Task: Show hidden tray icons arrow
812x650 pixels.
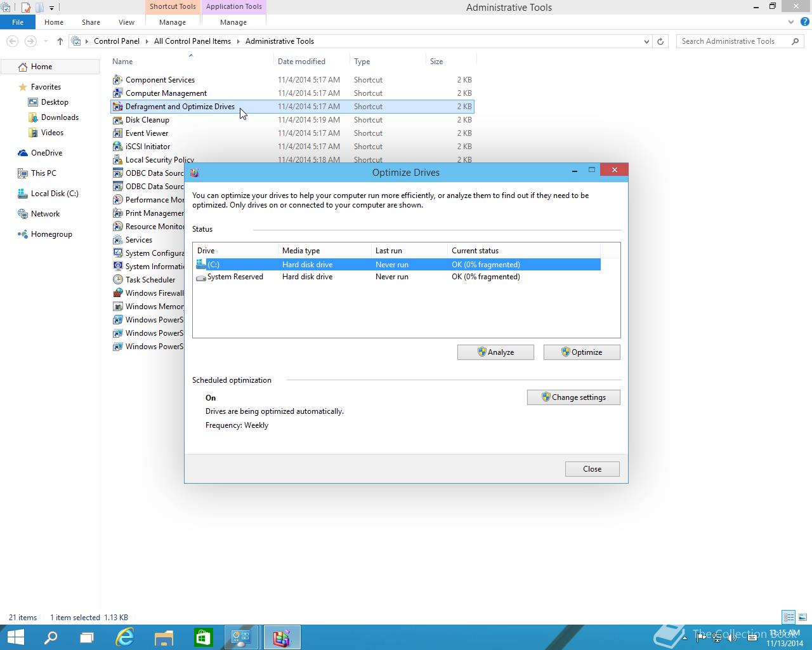Action: [x=685, y=638]
